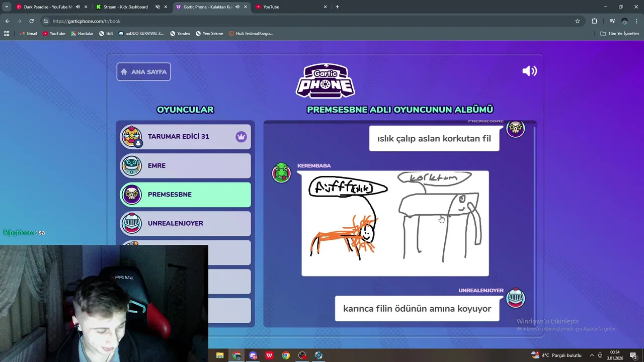Click the garticphone.com address bar
This screenshot has width=644, height=362.
(312, 21)
